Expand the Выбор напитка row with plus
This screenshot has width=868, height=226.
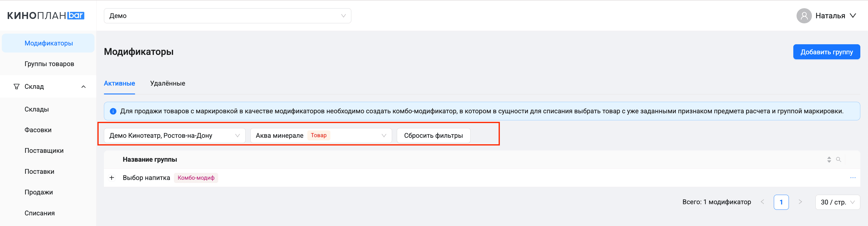click(x=112, y=178)
